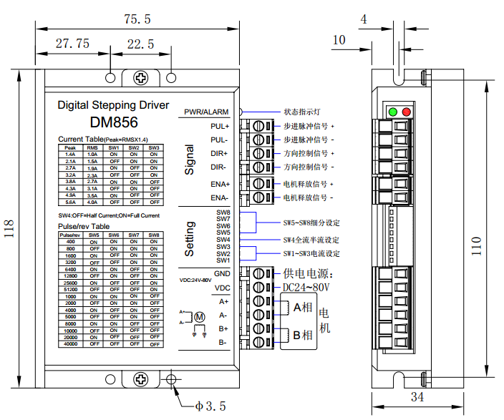Image resolution: width=504 pixels, height=420 pixels.
Task: Click the DIR- screw terminal
Action: (x=258, y=167)
